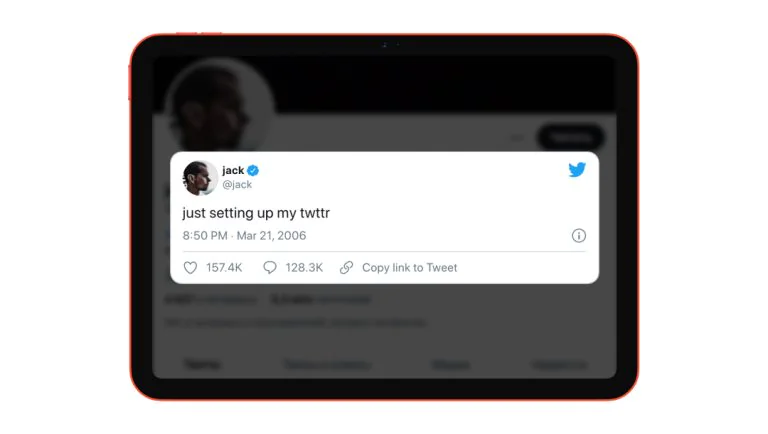This screenshot has height=434, width=768.
Task: Open the tweet info circle icon
Action: 578,236
